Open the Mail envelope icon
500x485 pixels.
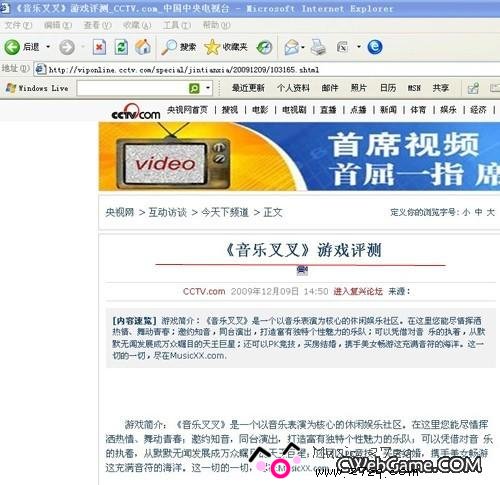click(x=291, y=47)
